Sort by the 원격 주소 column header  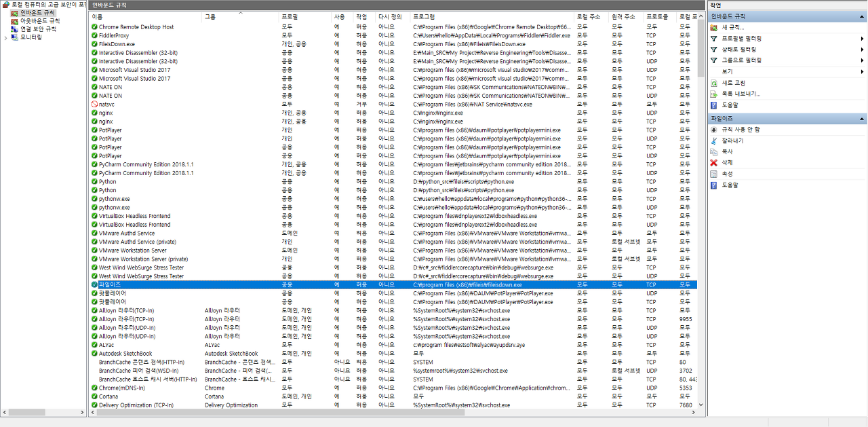point(626,16)
